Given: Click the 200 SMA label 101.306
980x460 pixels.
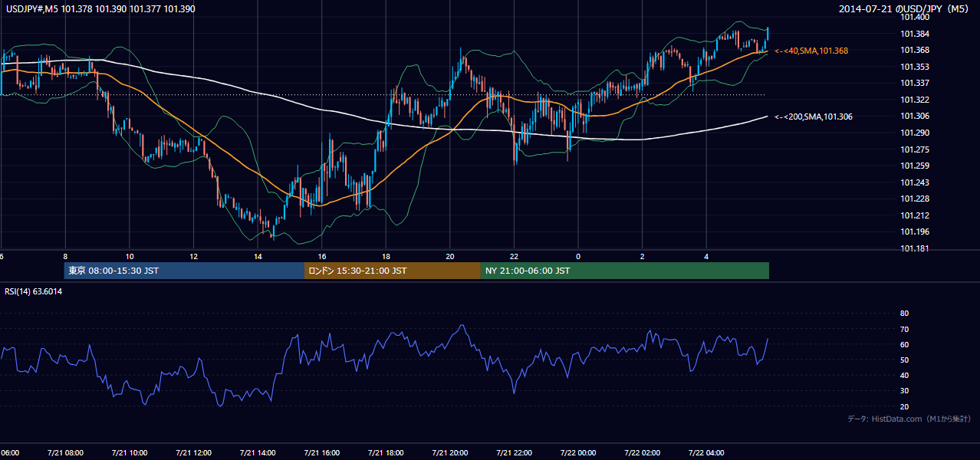Looking at the screenshot, I should (814, 117).
